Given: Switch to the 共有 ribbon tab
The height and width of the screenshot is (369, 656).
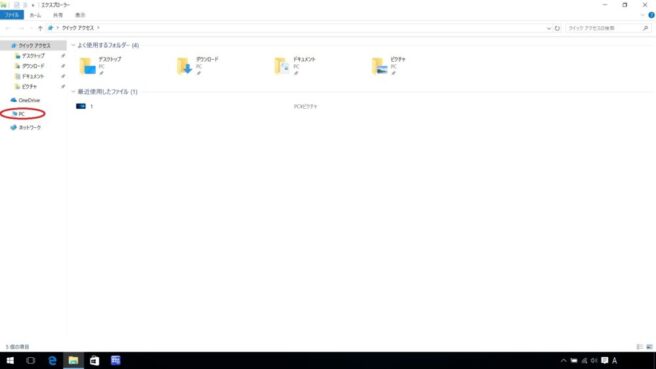Looking at the screenshot, I should click(58, 15).
